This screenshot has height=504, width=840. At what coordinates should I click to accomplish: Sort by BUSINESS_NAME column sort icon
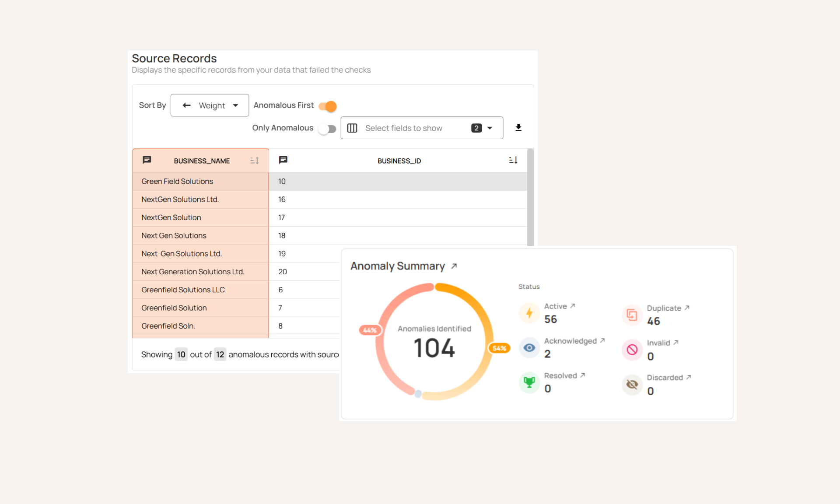click(x=255, y=161)
